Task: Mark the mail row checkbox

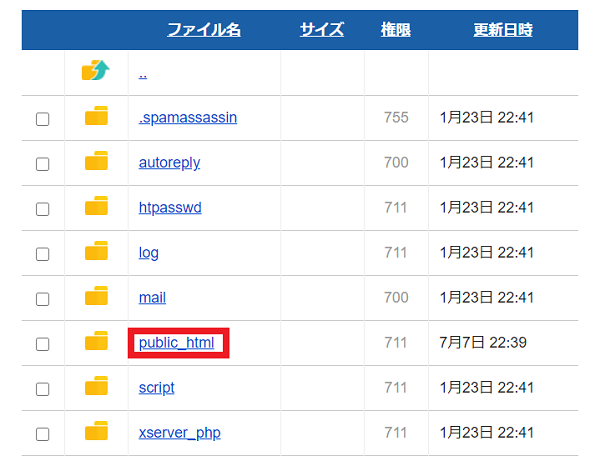Action: [42, 299]
